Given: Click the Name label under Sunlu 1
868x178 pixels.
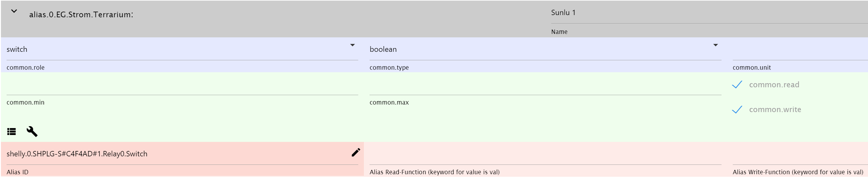Looking at the screenshot, I should (559, 32).
